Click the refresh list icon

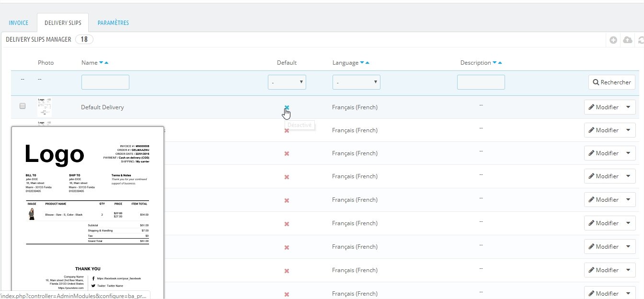(x=641, y=40)
